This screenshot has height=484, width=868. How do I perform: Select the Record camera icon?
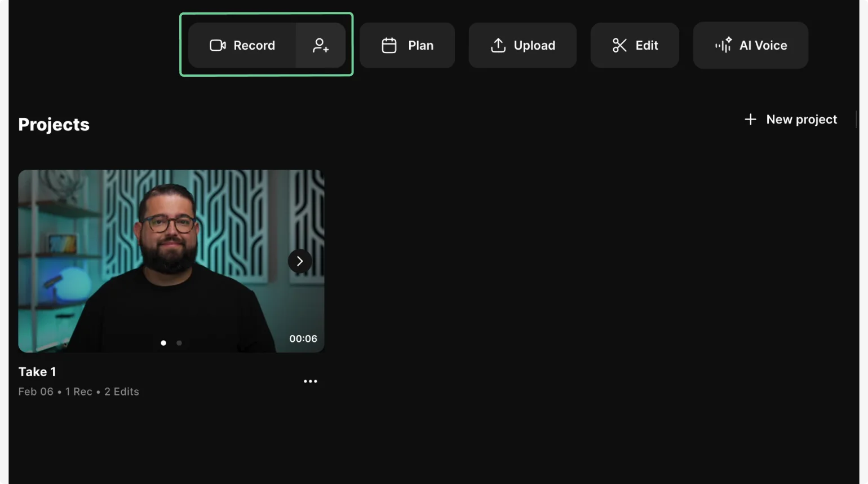[217, 45]
